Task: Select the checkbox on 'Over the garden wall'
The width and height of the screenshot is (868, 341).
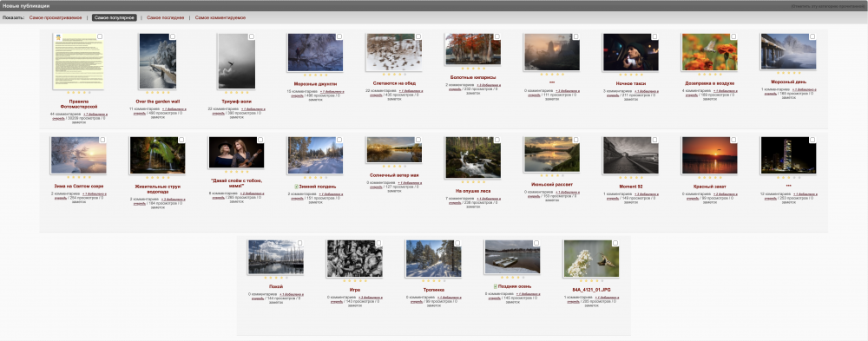Action: pos(173,36)
